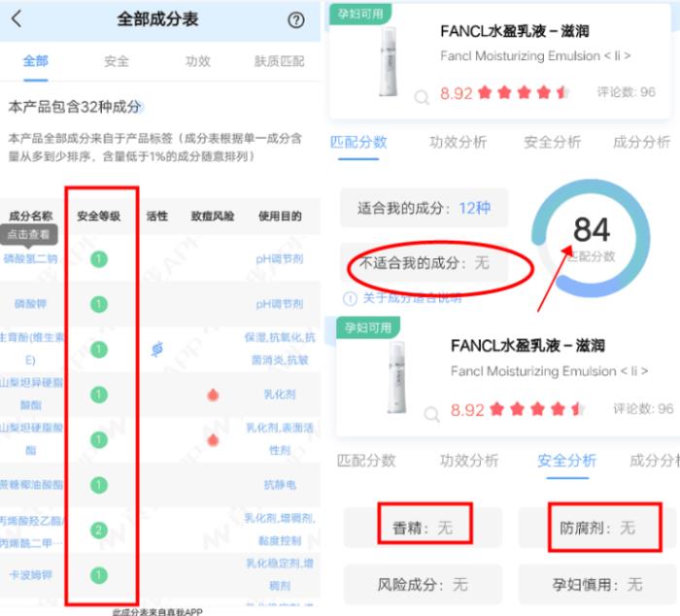The image size is (680, 616).
Task: Select the 功效分析 tab under the top product card
Action: 458,142
